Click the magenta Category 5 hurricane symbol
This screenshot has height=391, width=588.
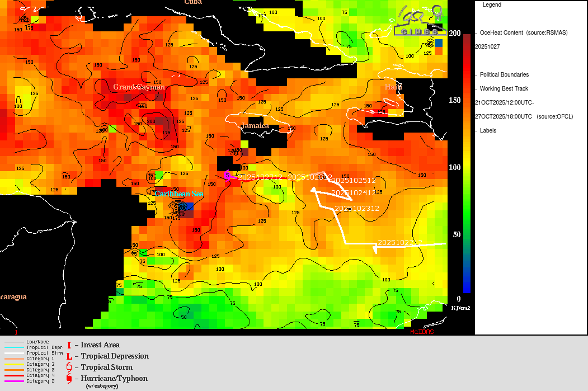pos(227,176)
